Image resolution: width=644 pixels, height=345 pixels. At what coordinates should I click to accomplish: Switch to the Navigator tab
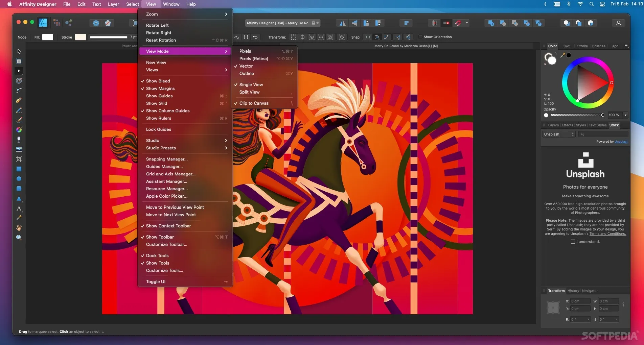coord(590,291)
